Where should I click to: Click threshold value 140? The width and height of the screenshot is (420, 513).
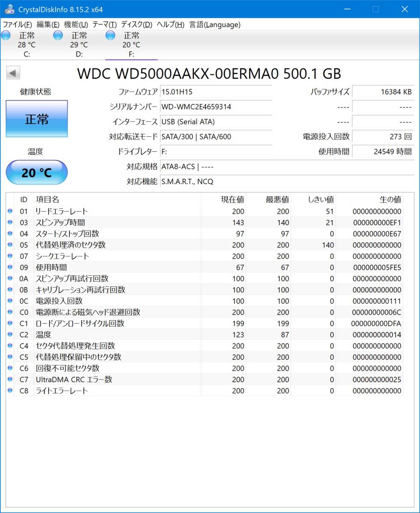(x=328, y=245)
